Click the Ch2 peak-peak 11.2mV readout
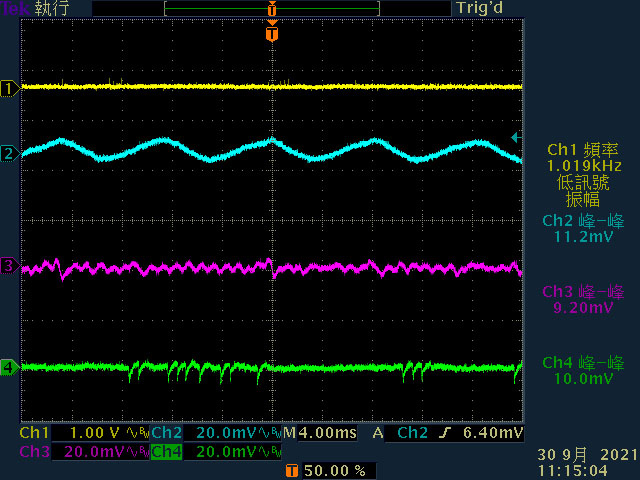Image resolution: width=640 pixels, height=480 pixels. click(x=583, y=229)
